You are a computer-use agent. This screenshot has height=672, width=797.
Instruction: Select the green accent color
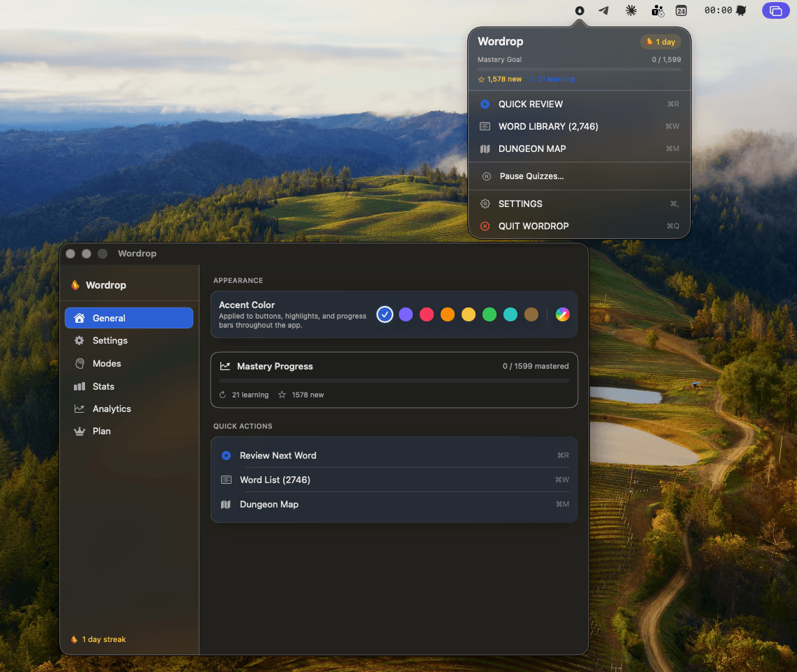coord(489,314)
